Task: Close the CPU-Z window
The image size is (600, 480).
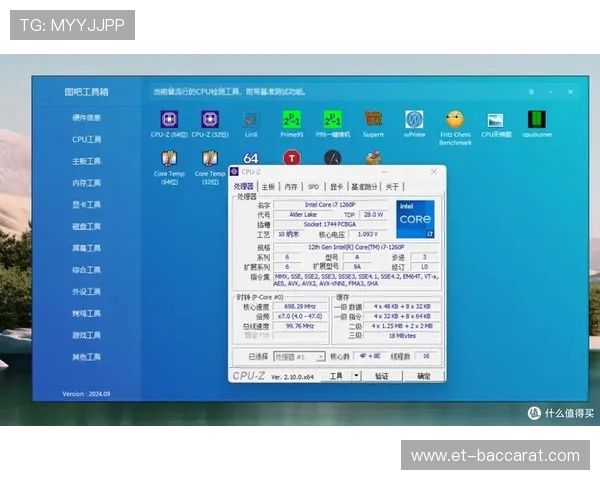Action: click(434, 172)
